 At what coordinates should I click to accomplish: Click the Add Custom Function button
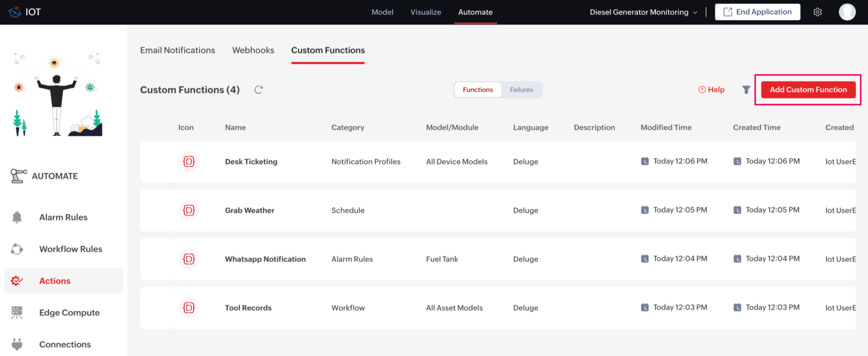point(808,90)
